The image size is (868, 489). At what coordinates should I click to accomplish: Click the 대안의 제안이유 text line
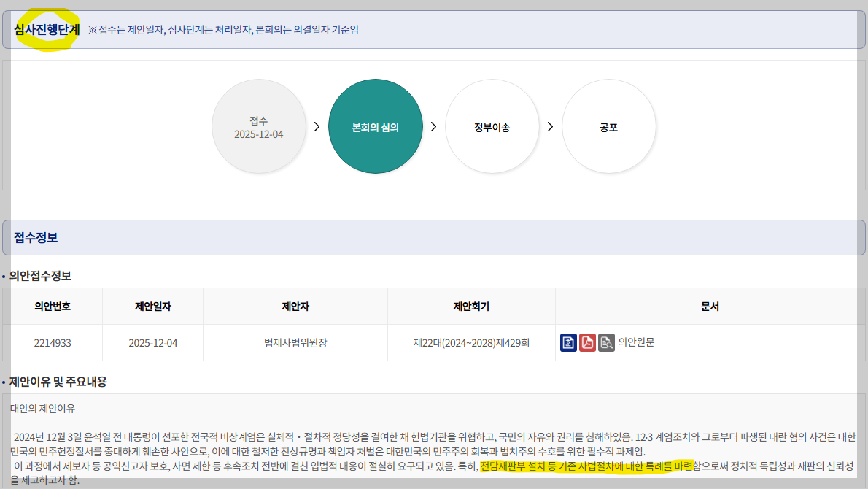point(42,409)
